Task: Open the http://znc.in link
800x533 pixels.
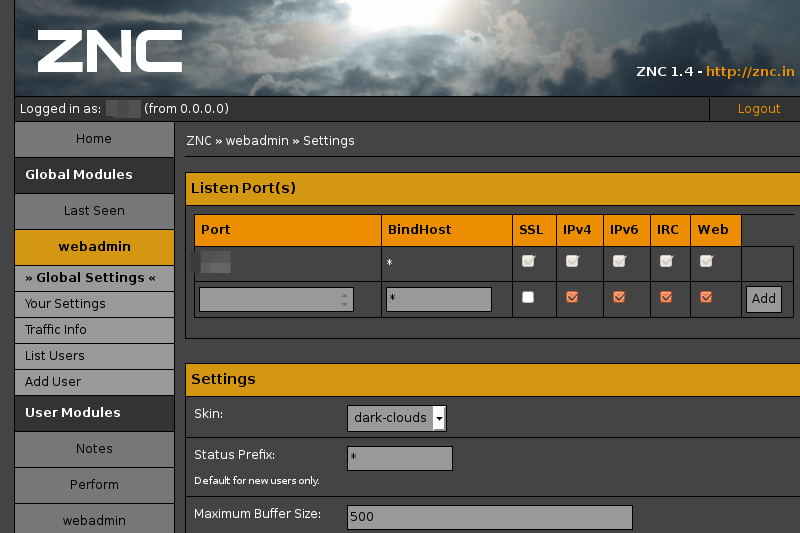Action: 750,71
